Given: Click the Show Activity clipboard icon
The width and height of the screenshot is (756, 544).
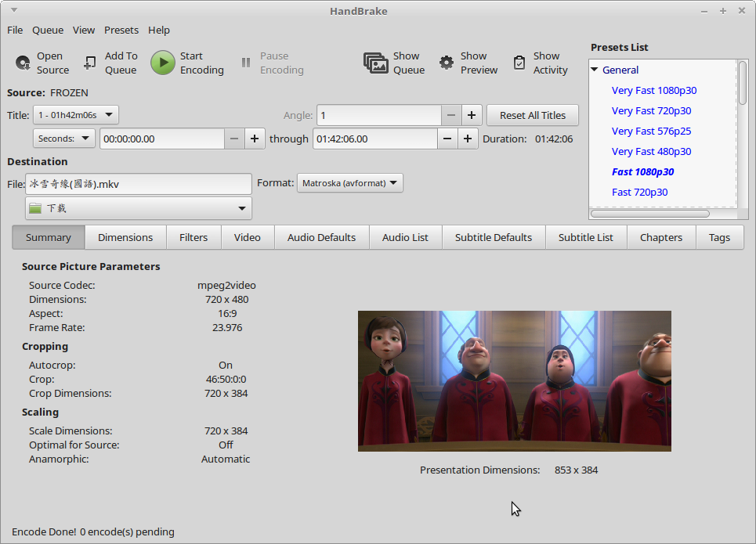Looking at the screenshot, I should click(x=519, y=63).
